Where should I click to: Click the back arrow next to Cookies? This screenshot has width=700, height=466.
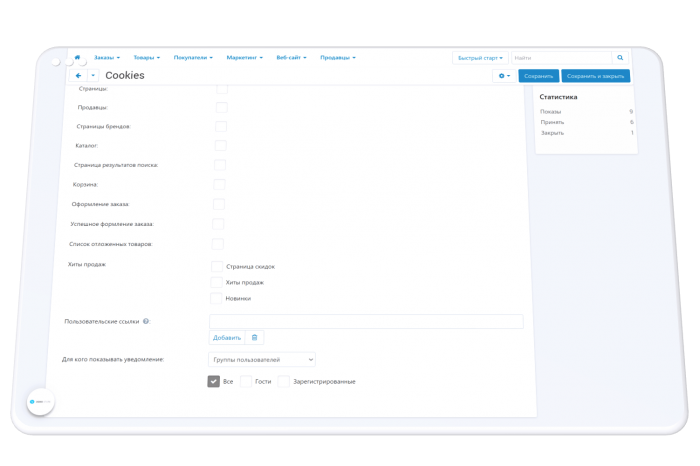pos(78,75)
